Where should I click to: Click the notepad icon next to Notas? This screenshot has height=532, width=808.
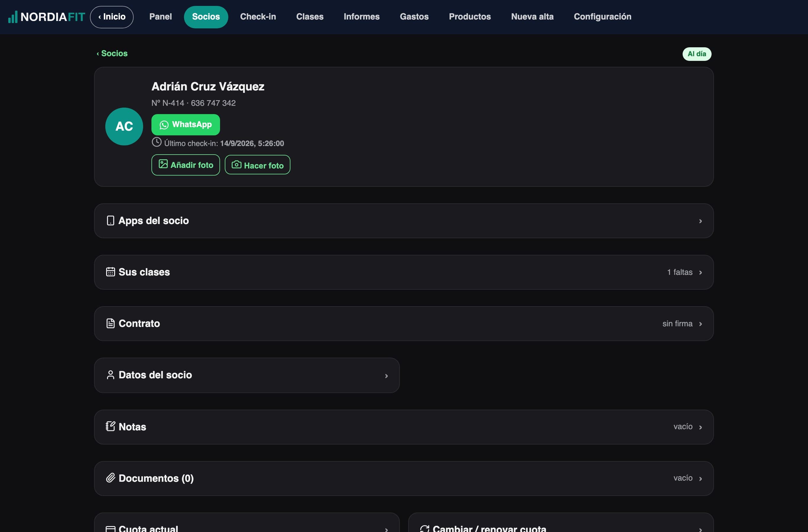110,426
